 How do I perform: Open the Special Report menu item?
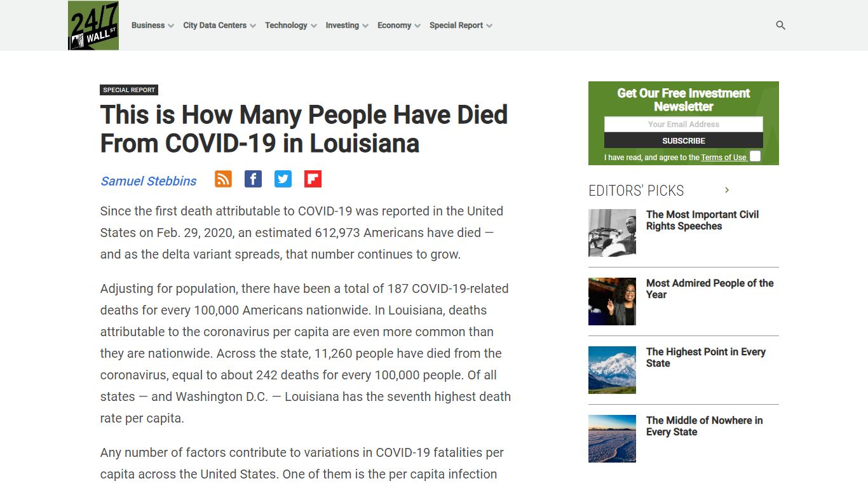pyautogui.click(x=456, y=25)
